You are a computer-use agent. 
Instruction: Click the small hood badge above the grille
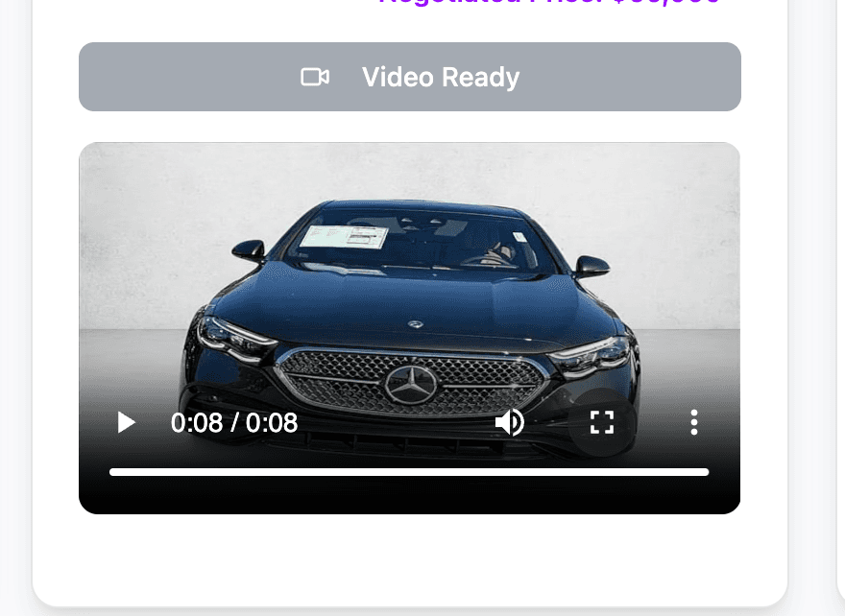417,325
